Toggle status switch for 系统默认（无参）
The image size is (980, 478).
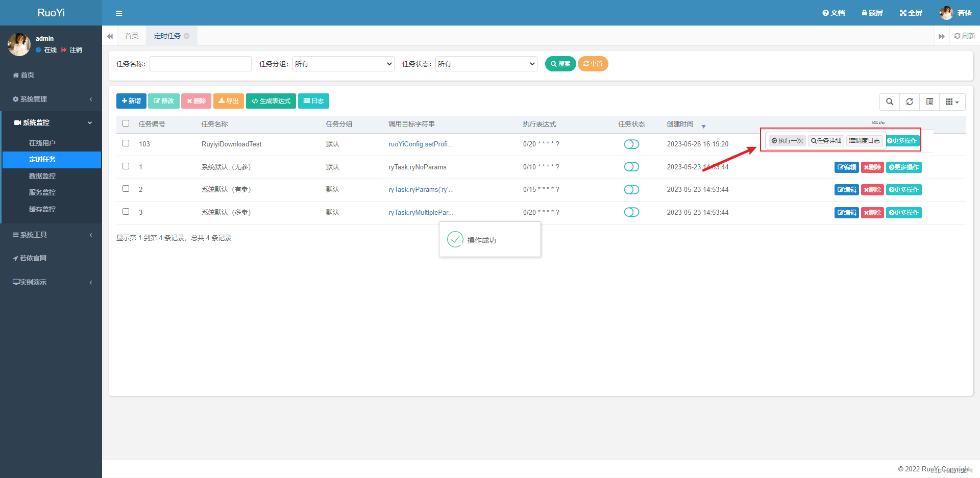coord(631,167)
